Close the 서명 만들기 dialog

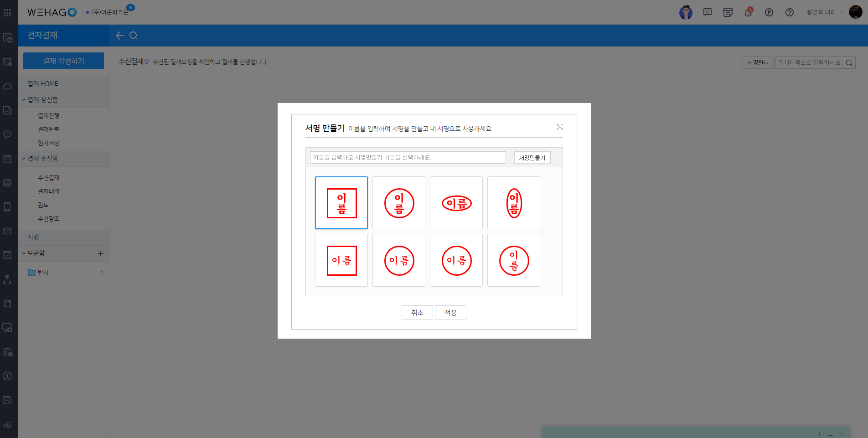[559, 127]
